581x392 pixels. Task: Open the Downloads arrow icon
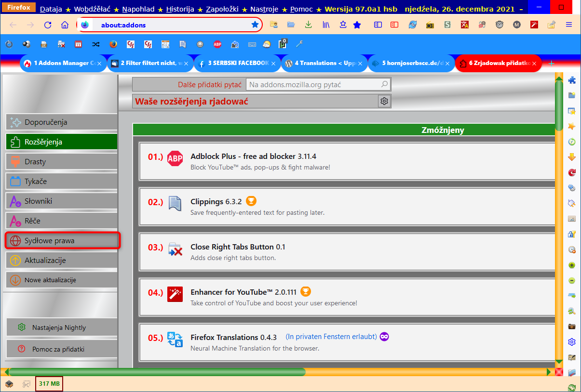tap(308, 25)
